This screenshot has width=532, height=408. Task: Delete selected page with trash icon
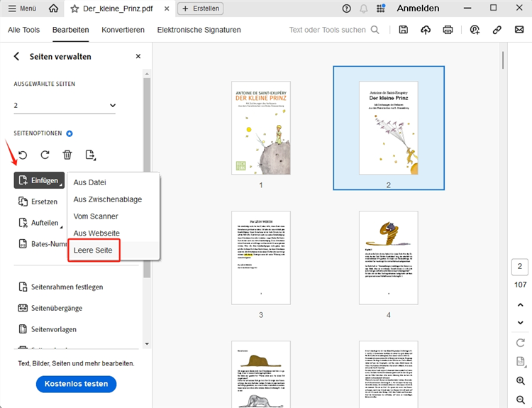click(67, 155)
